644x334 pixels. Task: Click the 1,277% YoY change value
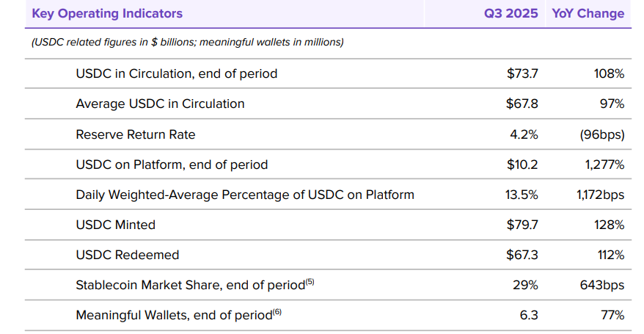tap(604, 164)
